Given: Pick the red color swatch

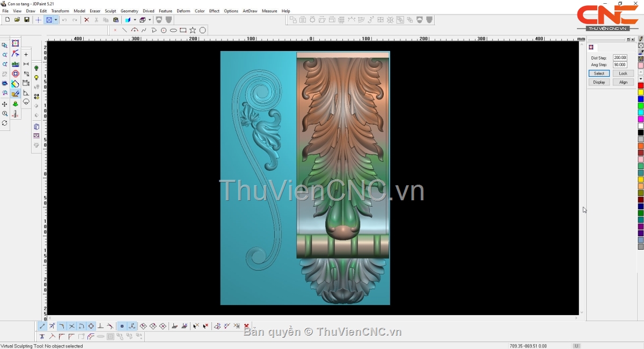Looking at the screenshot, I should [641, 86].
